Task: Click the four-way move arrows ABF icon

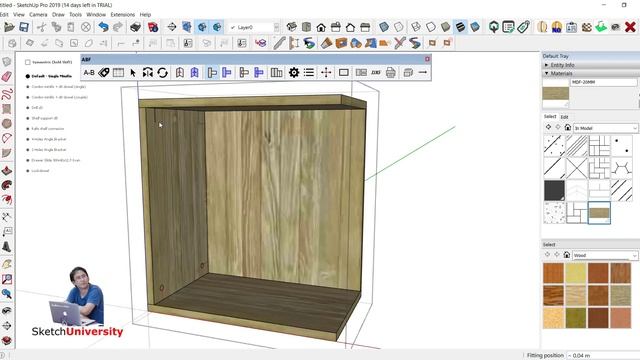Action: coord(326,73)
